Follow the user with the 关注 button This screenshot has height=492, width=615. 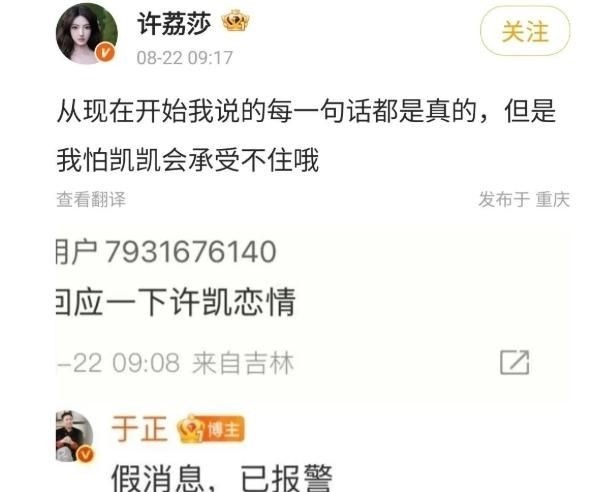[525, 31]
